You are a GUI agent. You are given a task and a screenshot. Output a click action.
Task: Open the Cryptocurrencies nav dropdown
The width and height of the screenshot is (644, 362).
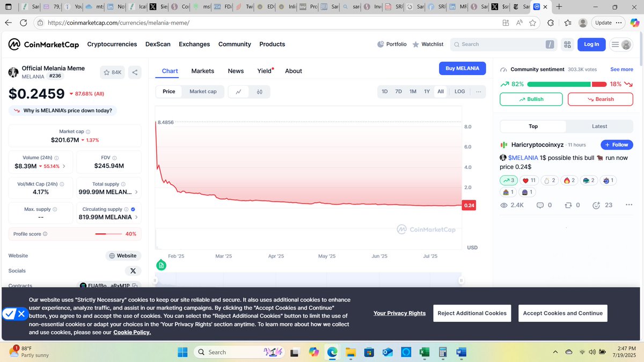coord(112,45)
